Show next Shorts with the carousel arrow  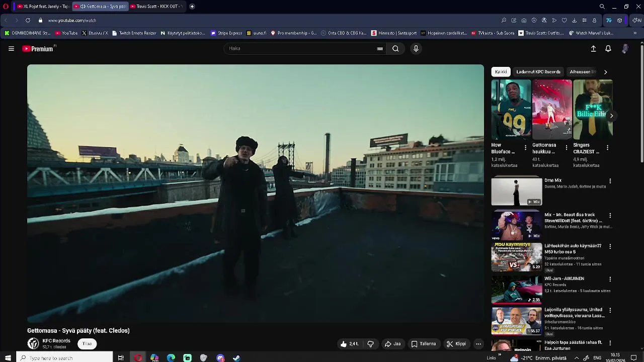tap(611, 116)
